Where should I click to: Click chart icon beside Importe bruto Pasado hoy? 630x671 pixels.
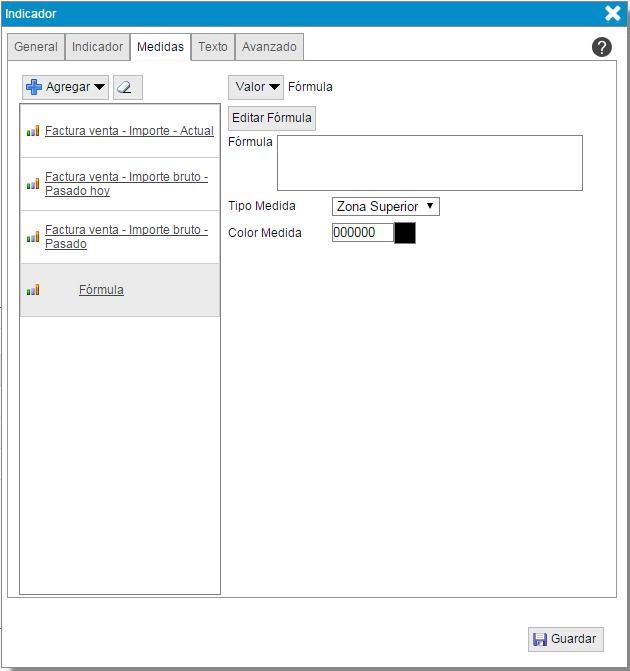(x=33, y=184)
